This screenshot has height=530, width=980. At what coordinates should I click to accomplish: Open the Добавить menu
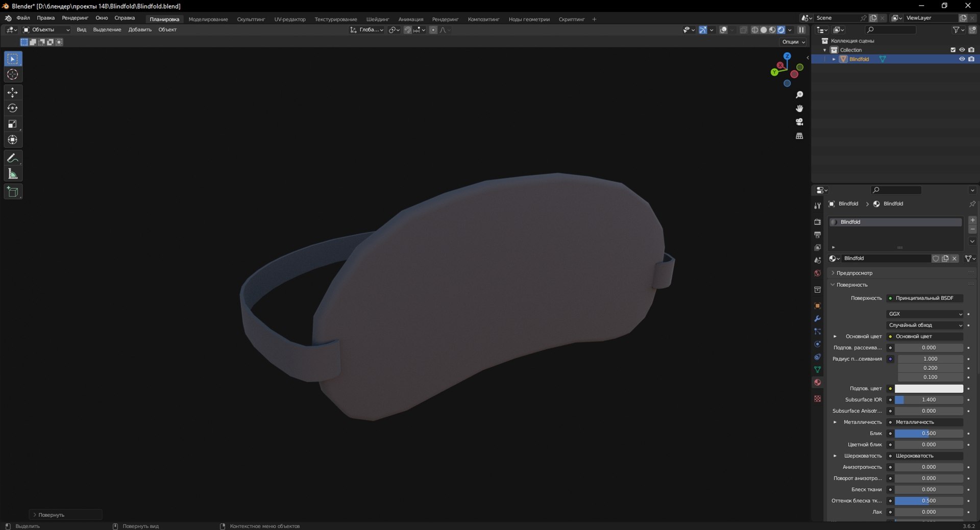[140, 30]
